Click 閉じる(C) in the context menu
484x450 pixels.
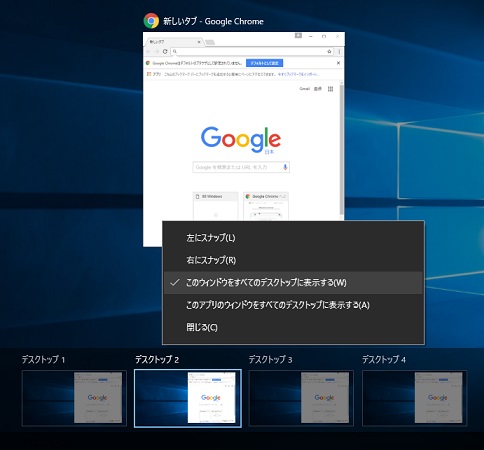(293, 327)
